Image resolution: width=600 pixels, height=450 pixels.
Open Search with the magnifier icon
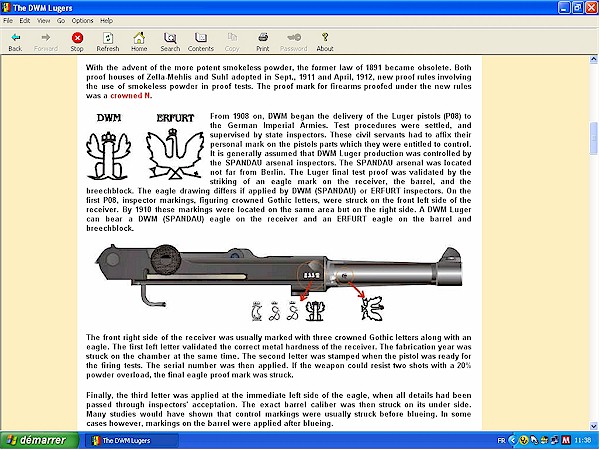click(170, 41)
